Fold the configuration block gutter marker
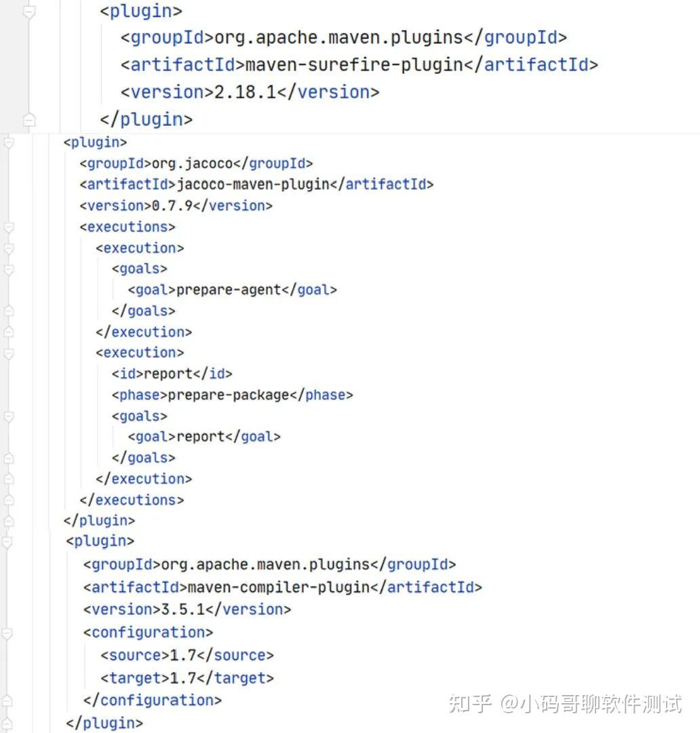700x733 pixels. pyautogui.click(x=7, y=633)
